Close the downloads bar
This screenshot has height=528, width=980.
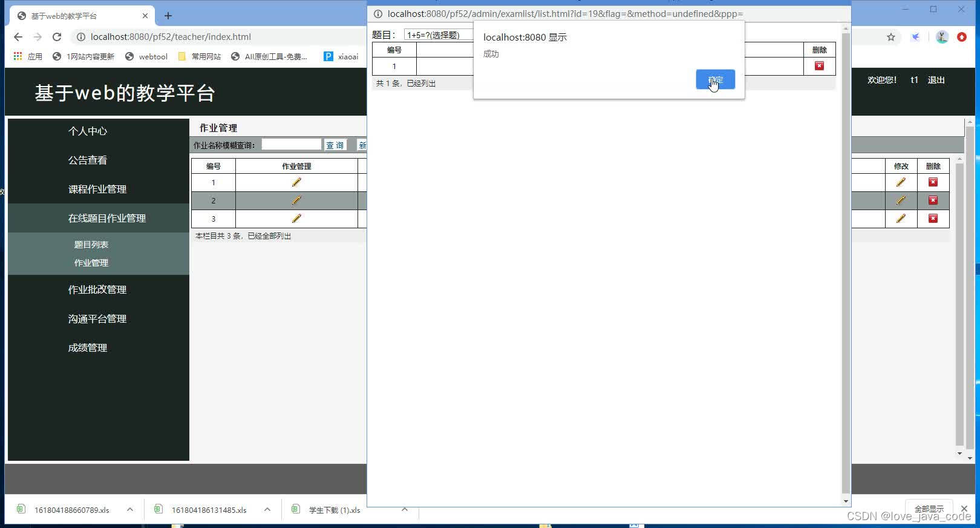(x=964, y=509)
